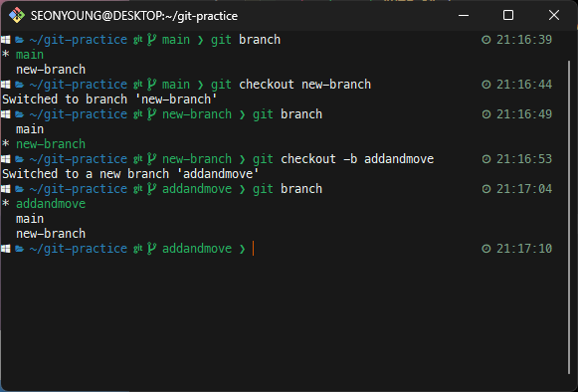Click "Switched to branch 'new-branch'" message
This screenshot has height=392, width=578.
click(x=109, y=99)
